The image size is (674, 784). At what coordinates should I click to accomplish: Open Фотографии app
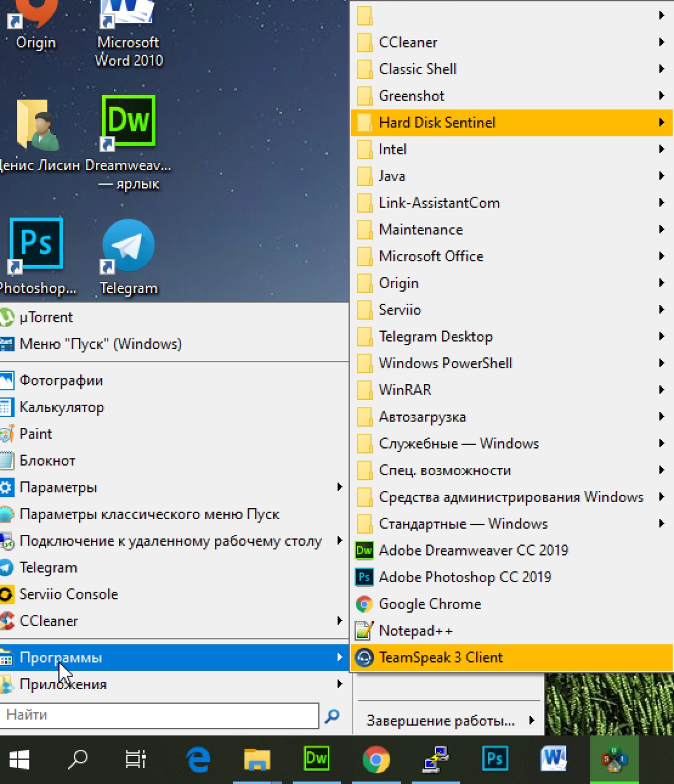pyautogui.click(x=174, y=380)
